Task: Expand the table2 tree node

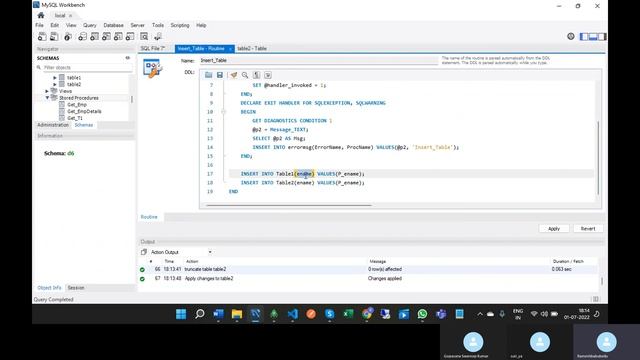Action: pos(55,84)
